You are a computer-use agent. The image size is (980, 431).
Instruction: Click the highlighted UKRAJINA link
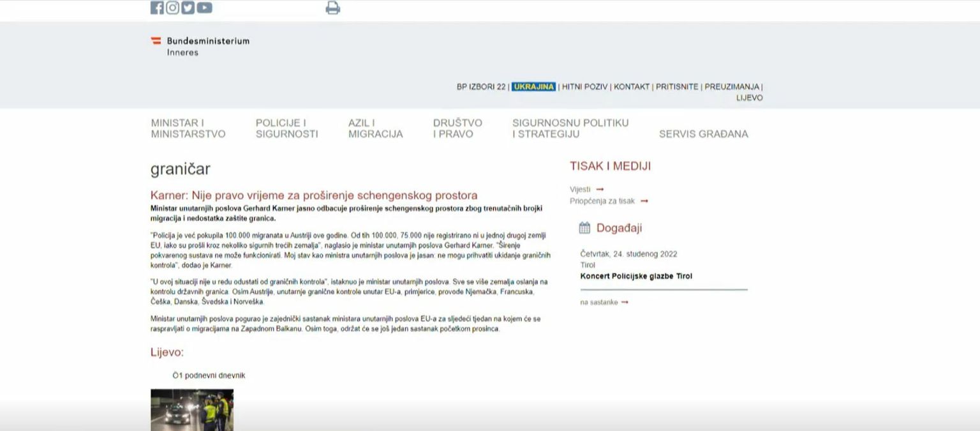[x=533, y=87]
